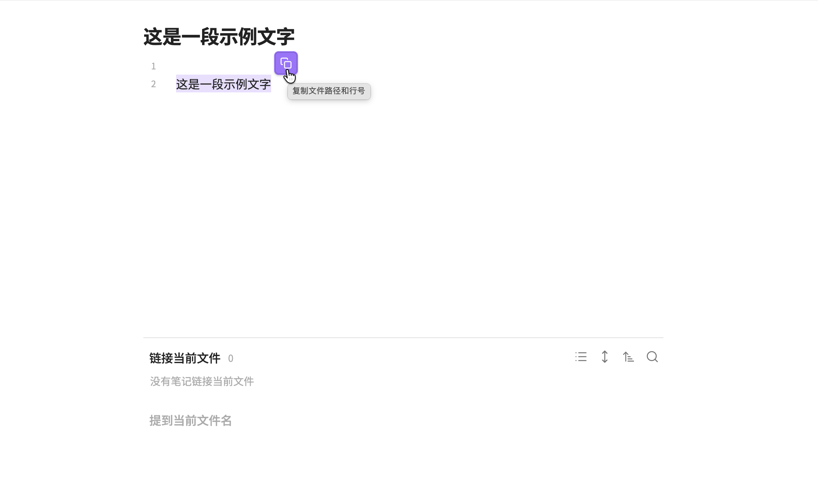This screenshot has width=818, height=504.
Task: Click the 没有笔记链接当前文件 message
Action: click(202, 381)
